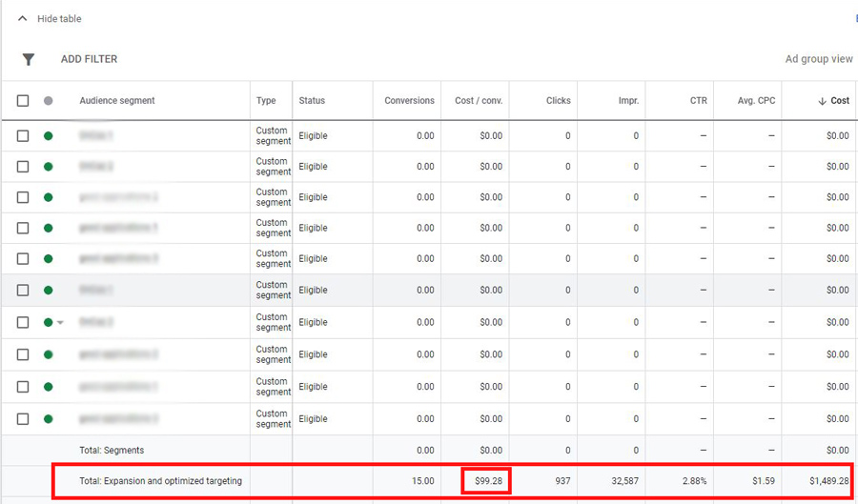Tick checkbox of first custom segment row
858x504 pixels.
click(x=23, y=135)
